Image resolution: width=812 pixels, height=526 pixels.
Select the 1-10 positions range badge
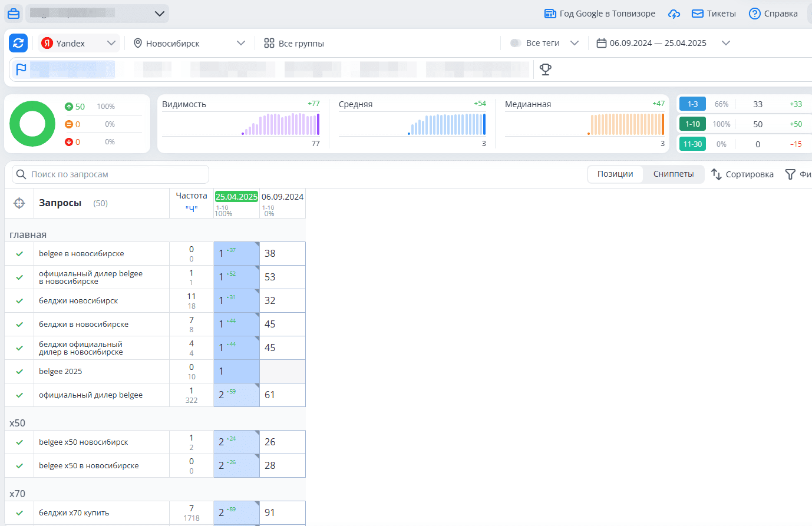click(x=692, y=124)
